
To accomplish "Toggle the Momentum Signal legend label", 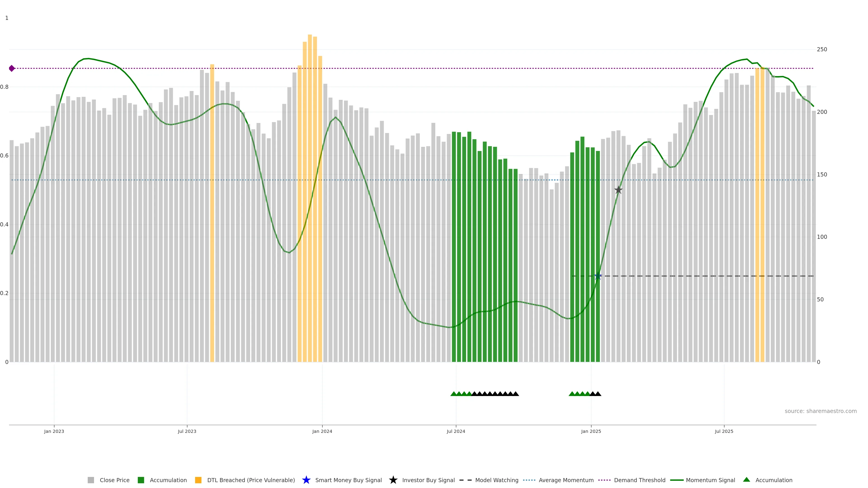I will pyautogui.click(x=710, y=480).
